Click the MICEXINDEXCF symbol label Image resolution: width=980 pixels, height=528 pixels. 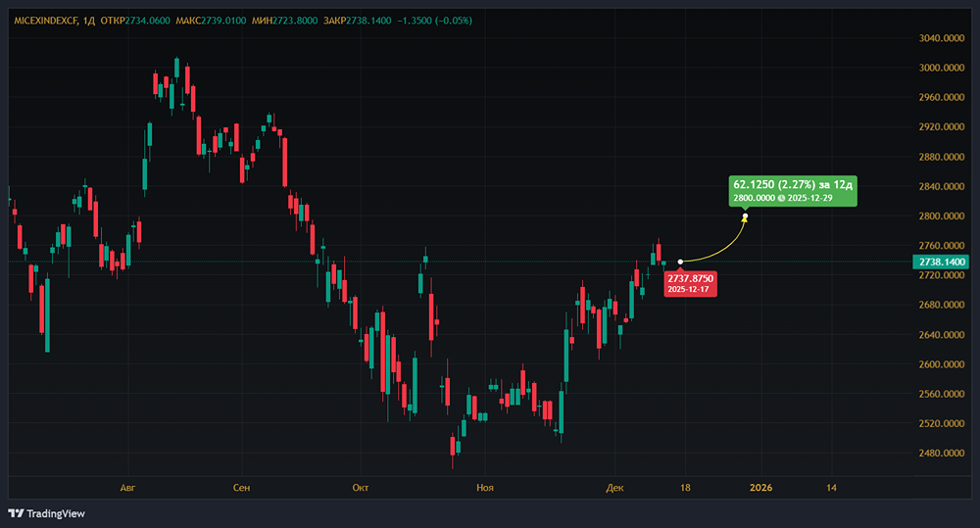click(x=46, y=21)
